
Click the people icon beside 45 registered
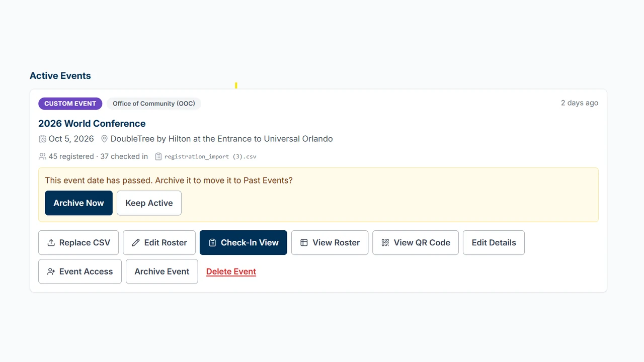point(42,156)
